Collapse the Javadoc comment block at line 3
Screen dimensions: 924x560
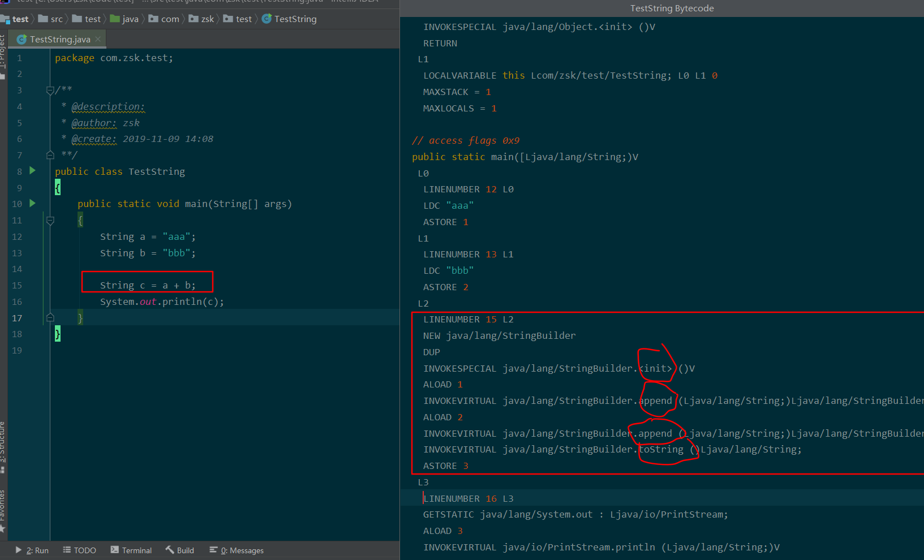(50, 90)
